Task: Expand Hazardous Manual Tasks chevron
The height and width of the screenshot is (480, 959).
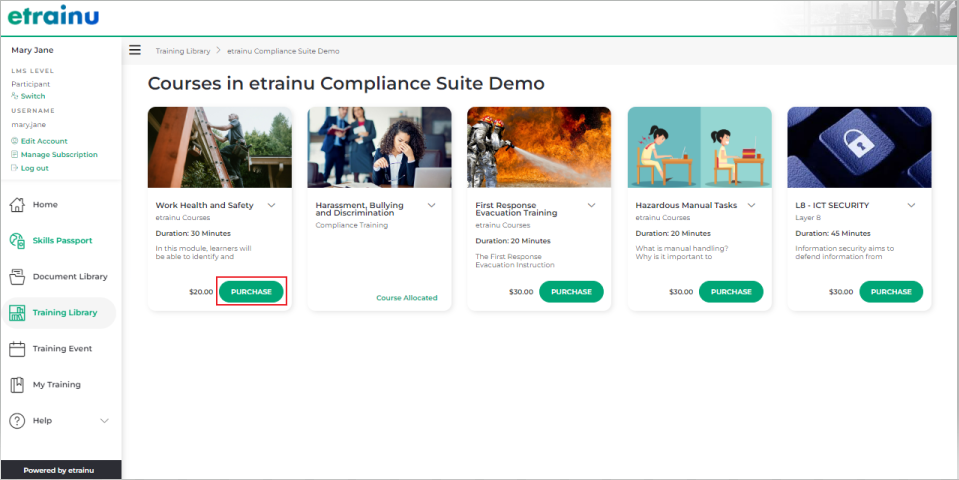Action: click(x=752, y=205)
